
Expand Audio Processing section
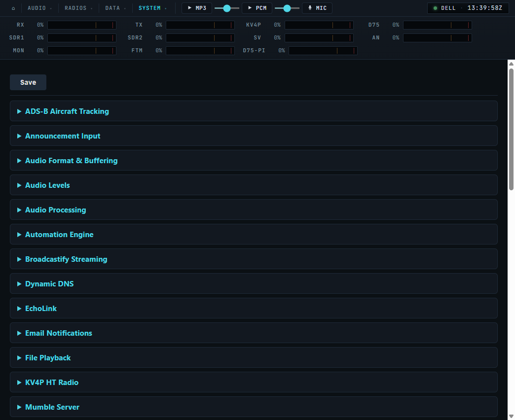click(254, 210)
